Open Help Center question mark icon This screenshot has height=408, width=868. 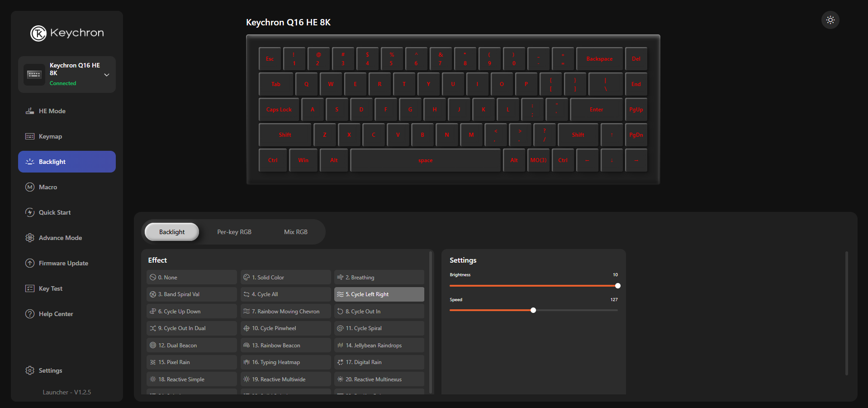[x=30, y=314]
